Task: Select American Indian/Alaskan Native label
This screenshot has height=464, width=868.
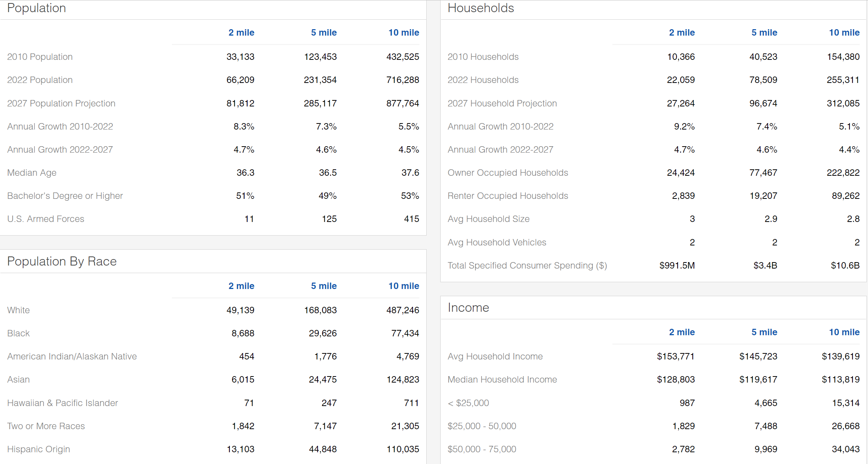Action: pyautogui.click(x=72, y=356)
